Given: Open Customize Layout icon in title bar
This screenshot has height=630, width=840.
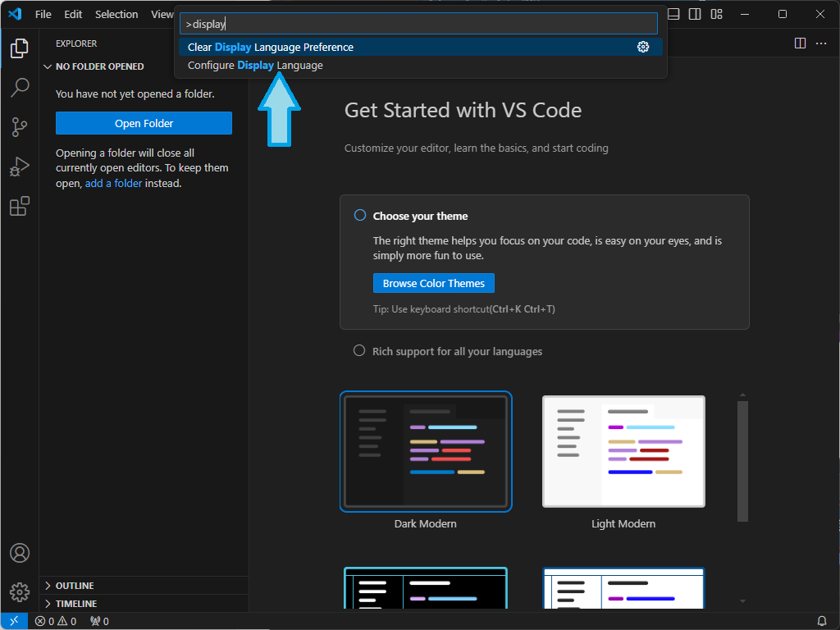Looking at the screenshot, I should point(717,15).
